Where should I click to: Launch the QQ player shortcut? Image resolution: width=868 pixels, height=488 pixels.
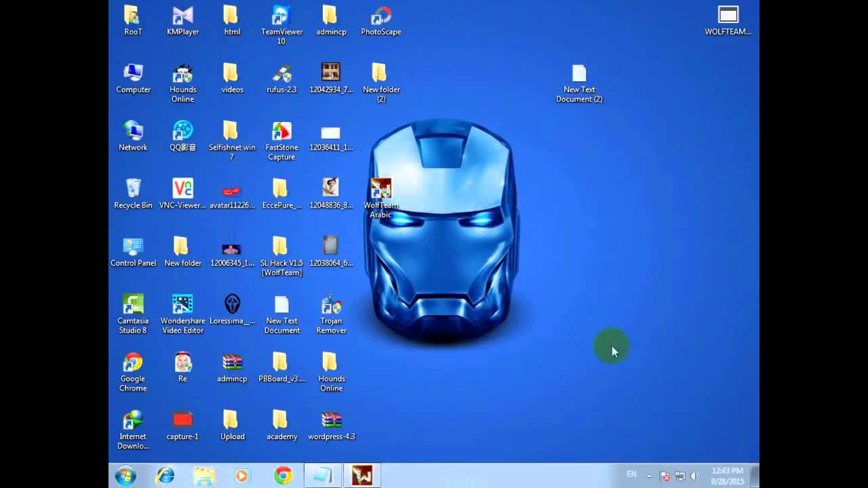coord(182,136)
